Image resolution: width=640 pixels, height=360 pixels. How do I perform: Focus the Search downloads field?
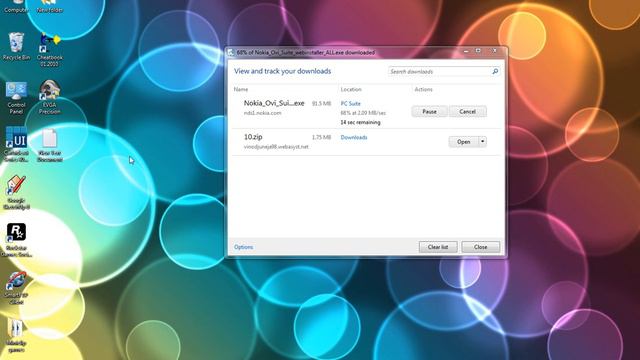click(x=440, y=71)
